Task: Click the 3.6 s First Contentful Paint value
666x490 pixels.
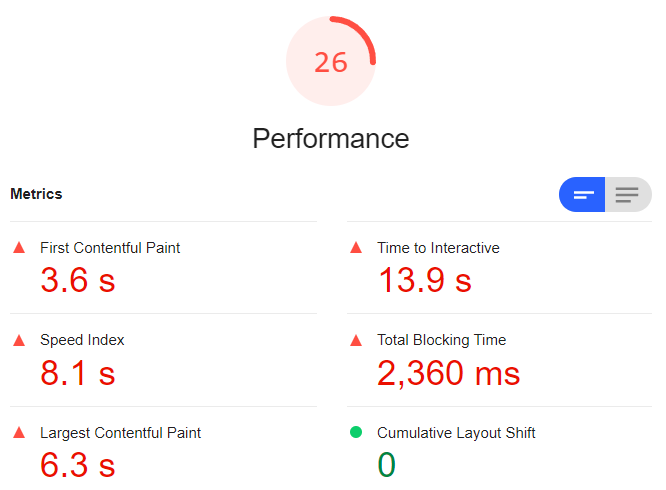Action: pyautogui.click(x=78, y=280)
